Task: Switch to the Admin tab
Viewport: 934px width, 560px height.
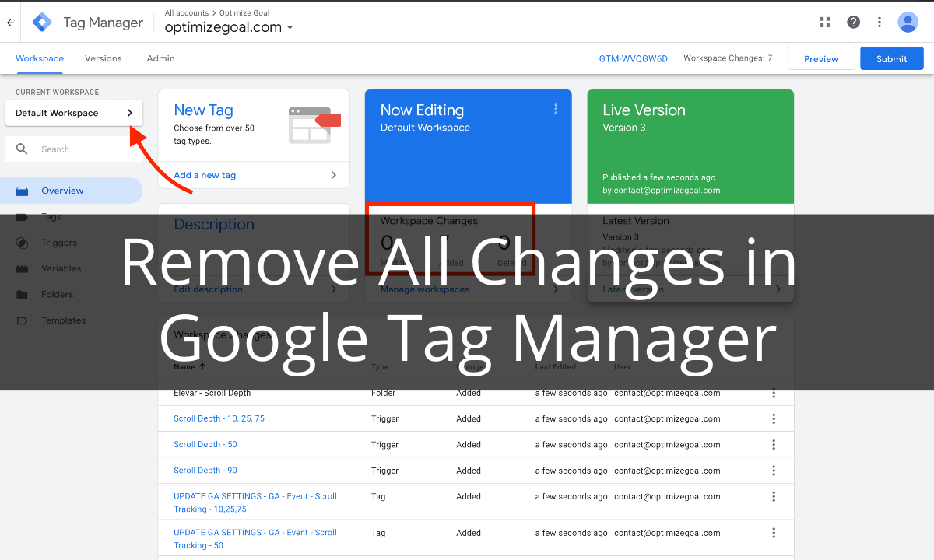Action: coord(160,58)
